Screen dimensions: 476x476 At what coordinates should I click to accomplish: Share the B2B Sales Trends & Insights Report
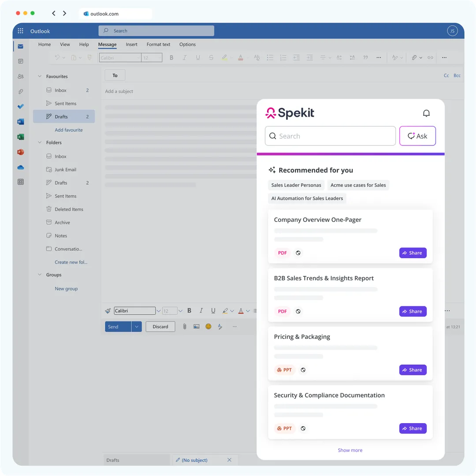[413, 312]
